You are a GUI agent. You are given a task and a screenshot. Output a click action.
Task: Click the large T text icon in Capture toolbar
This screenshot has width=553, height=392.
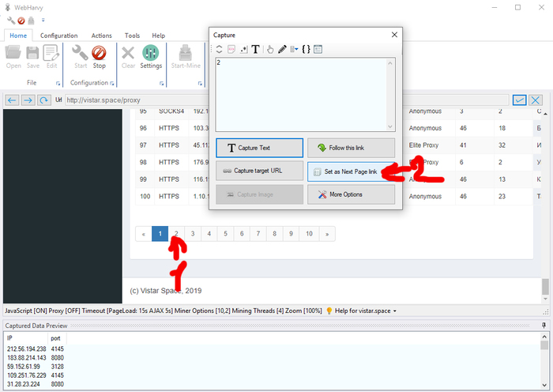[255, 49]
